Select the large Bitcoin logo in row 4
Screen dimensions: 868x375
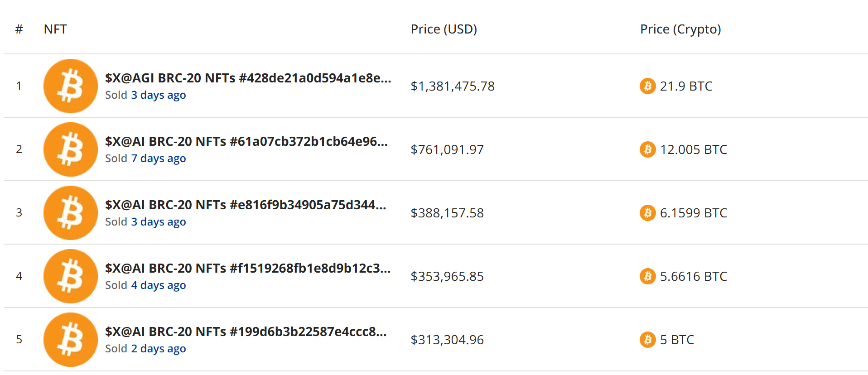coord(71,276)
